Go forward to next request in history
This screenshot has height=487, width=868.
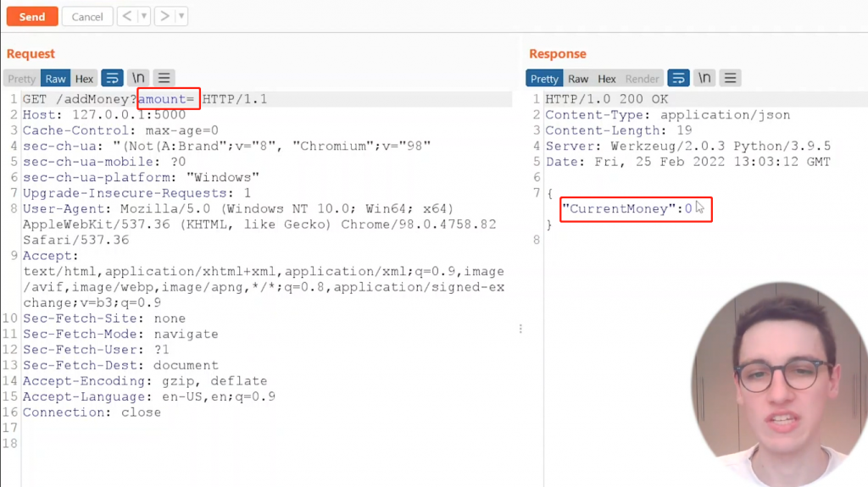[x=165, y=17]
